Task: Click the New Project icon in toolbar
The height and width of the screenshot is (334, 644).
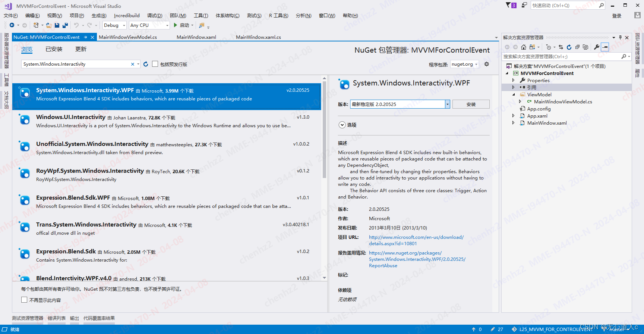Action: (36, 25)
